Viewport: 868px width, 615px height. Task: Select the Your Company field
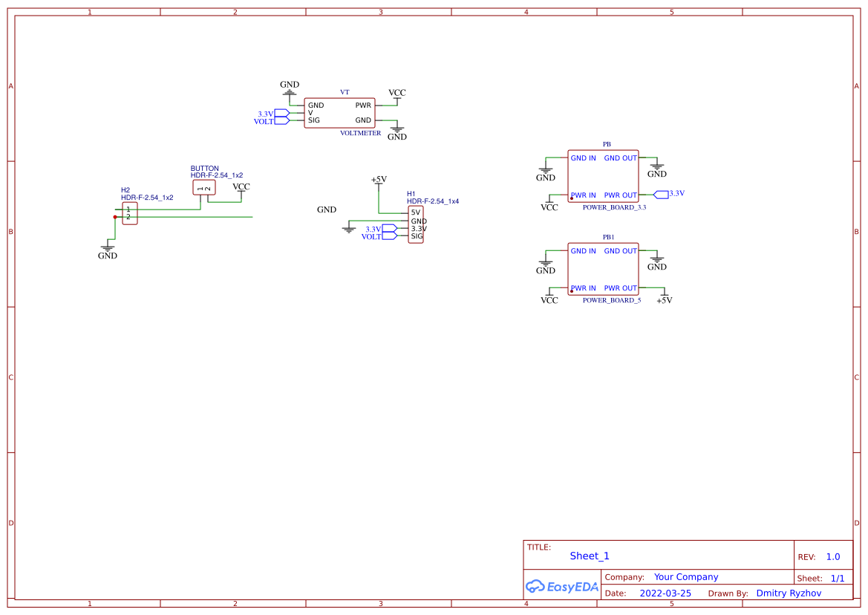click(x=686, y=576)
